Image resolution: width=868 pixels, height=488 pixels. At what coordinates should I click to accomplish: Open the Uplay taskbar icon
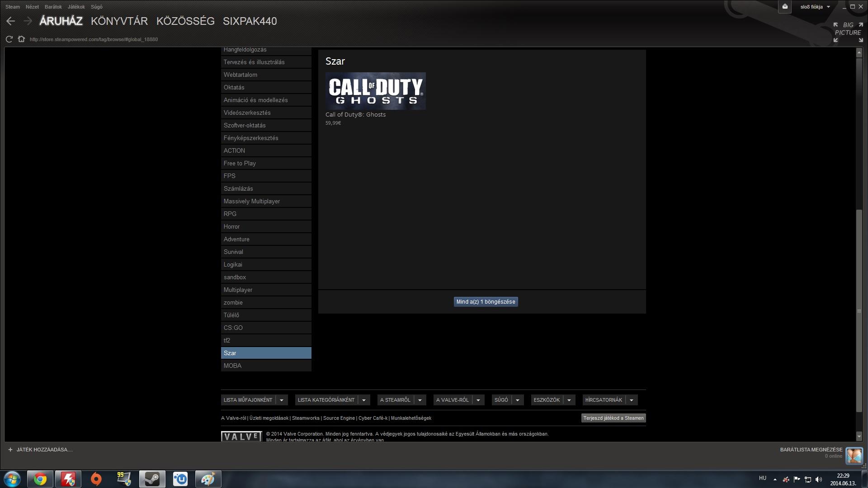(180, 479)
